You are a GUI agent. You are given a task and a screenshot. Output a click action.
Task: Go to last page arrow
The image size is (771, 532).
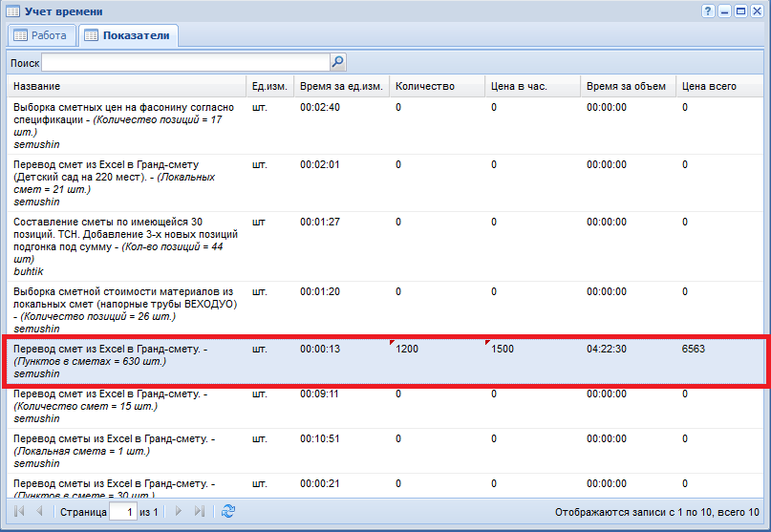point(199,512)
